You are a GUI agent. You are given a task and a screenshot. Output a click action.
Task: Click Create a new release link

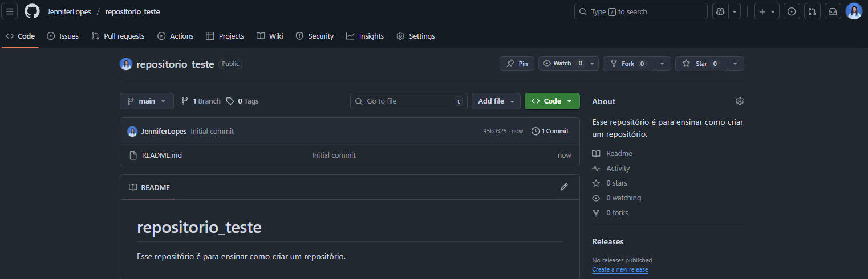pos(620,269)
